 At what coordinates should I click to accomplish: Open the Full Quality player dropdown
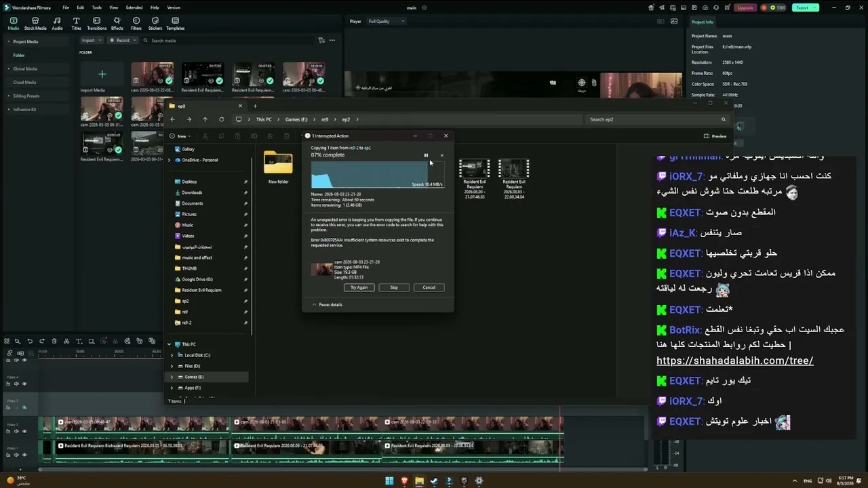tap(386, 22)
